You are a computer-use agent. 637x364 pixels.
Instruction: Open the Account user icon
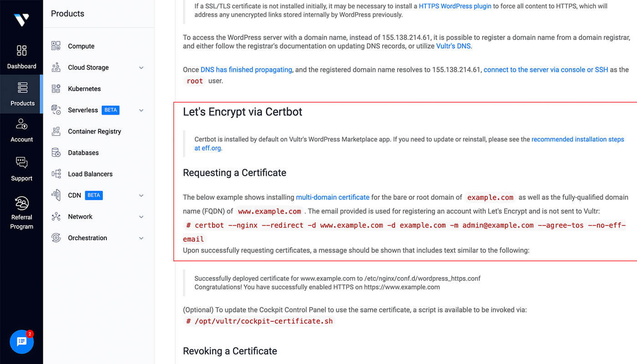(21, 124)
